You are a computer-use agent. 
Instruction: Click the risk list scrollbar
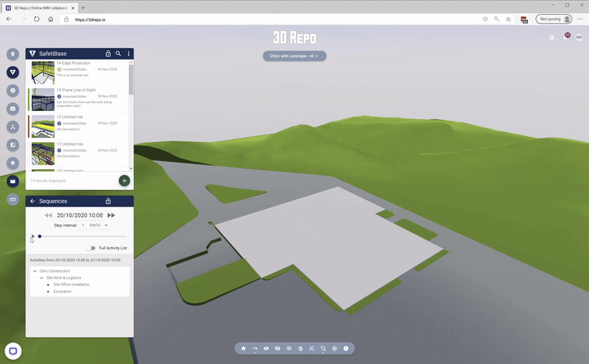(x=131, y=79)
